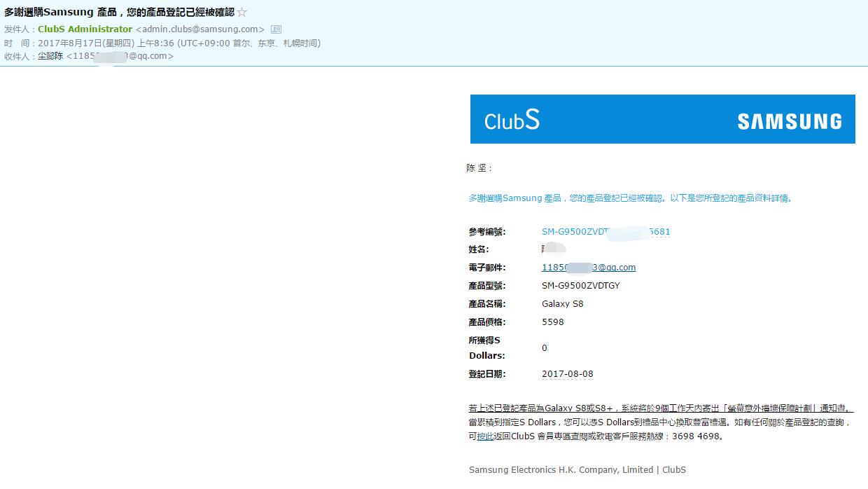The height and width of the screenshot is (489, 868).
Task: Click the product model SM-G9500ZVDTGY
Action: [580, 285]
